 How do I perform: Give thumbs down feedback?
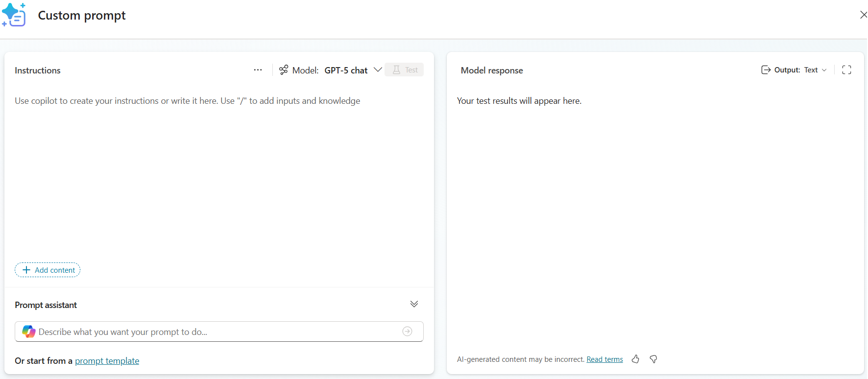[653, 359]
